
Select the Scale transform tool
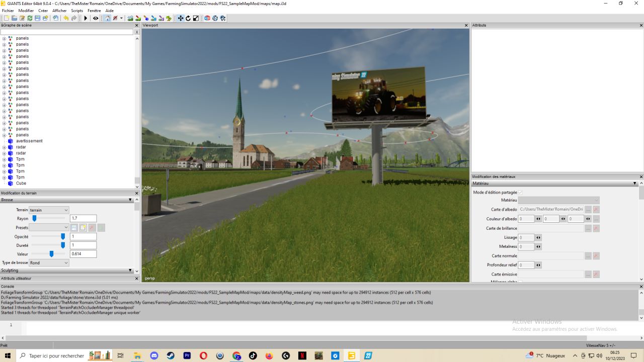196,18
